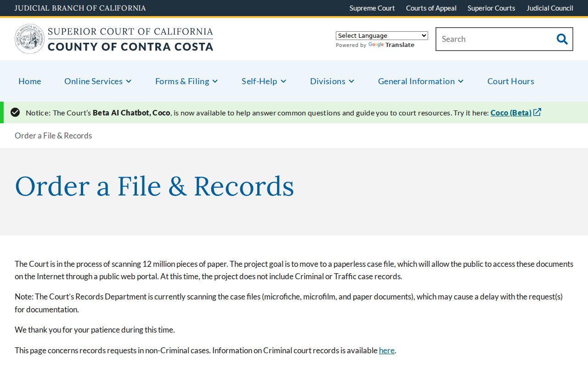Expand the Self-Help menu

click(x=264, y=81)
